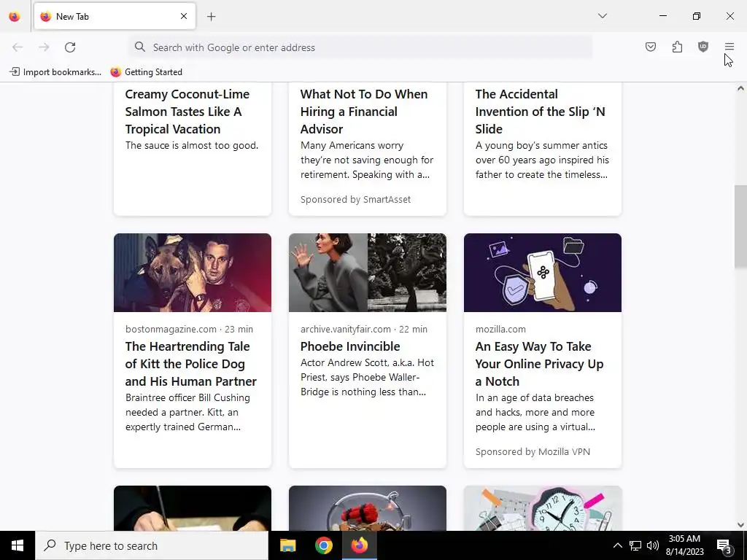Launch Google Chrome from the taskbar
The height and width of the screenshot is (560, 747).
point(323,545)
